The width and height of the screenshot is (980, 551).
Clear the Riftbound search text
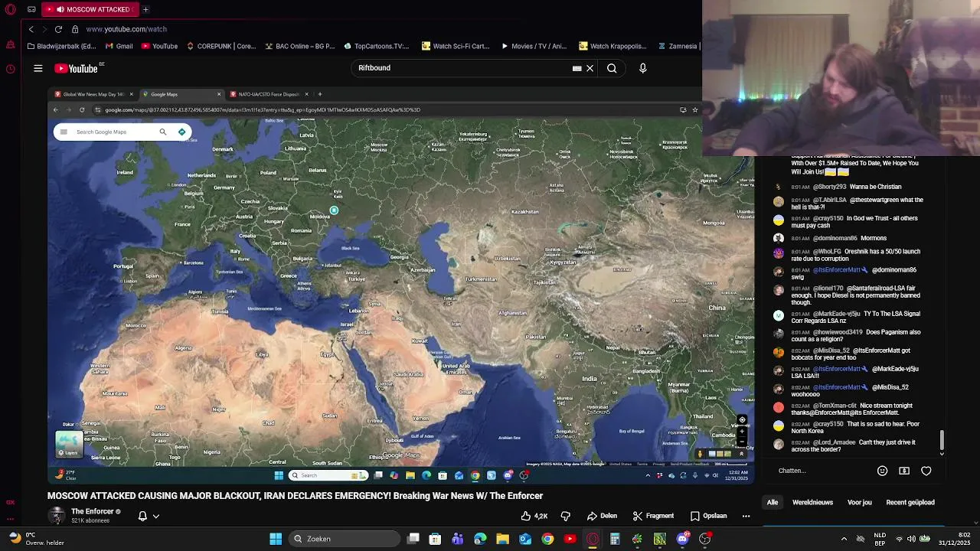coord(590,68)
